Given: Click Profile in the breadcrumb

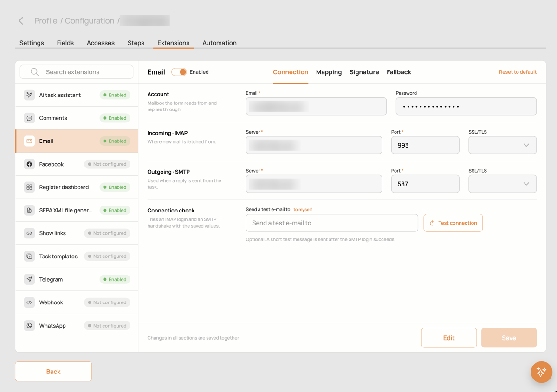Looking at the screenshot, I should click(46, 21).
